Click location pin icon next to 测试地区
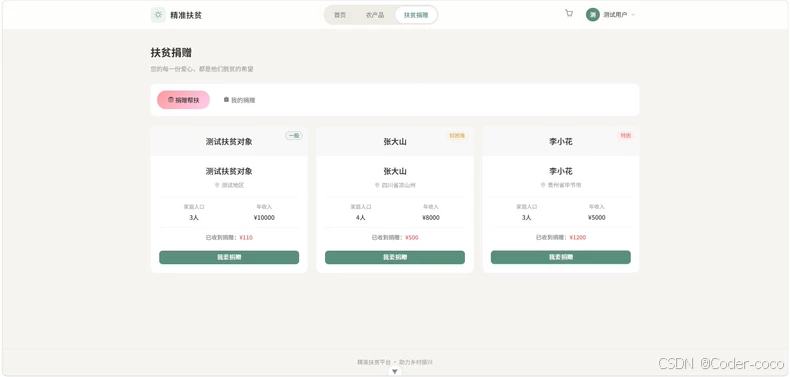 217,185
